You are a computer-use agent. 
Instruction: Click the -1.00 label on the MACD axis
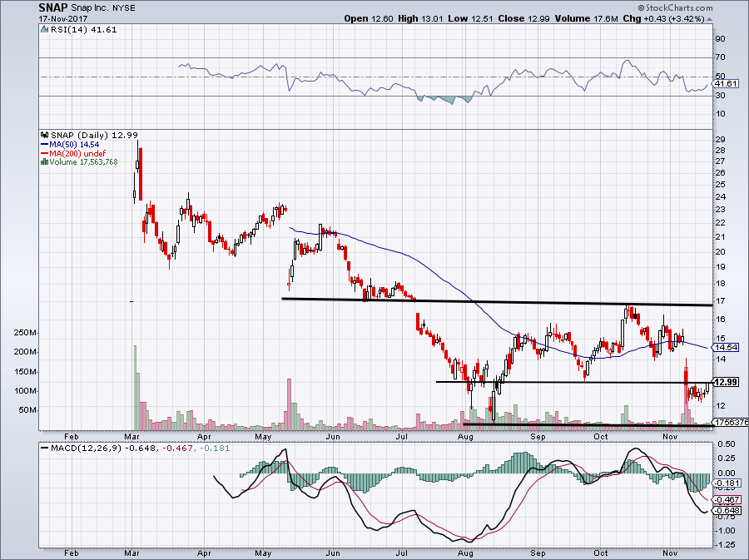click(x=725, y=530)
